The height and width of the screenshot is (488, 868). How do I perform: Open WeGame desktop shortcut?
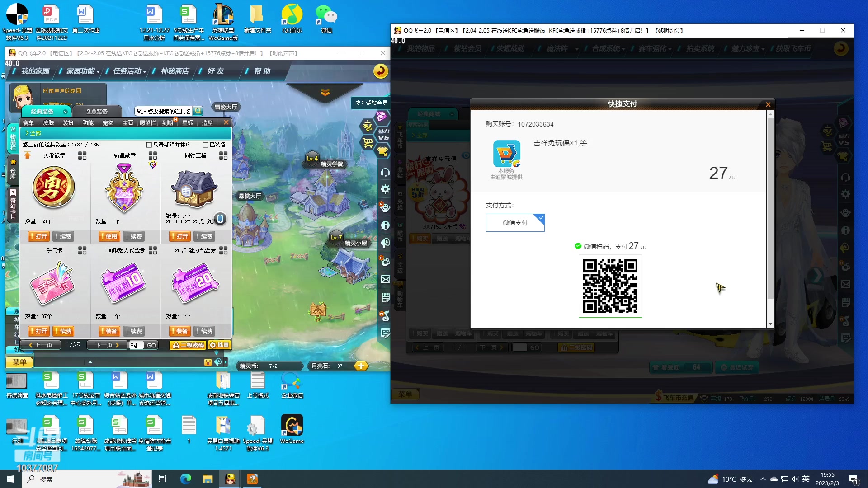click(292, 429)
